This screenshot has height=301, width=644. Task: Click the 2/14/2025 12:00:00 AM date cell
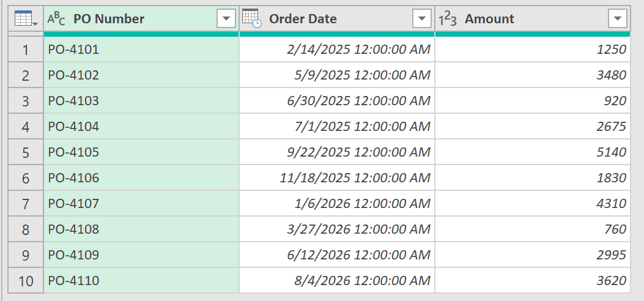[337, 50]
